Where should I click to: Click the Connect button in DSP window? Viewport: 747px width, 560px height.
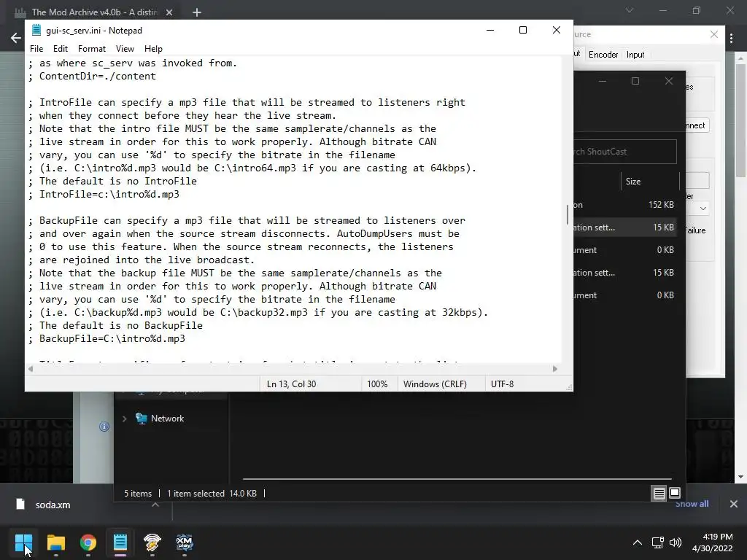pyautogui.click(x=697, y=125)
